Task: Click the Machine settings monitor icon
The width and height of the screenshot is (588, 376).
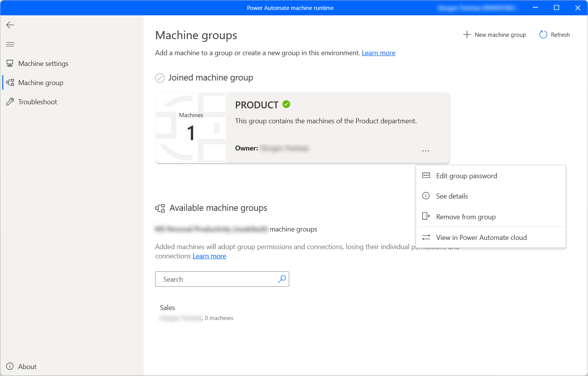Action: click(10, 63)
